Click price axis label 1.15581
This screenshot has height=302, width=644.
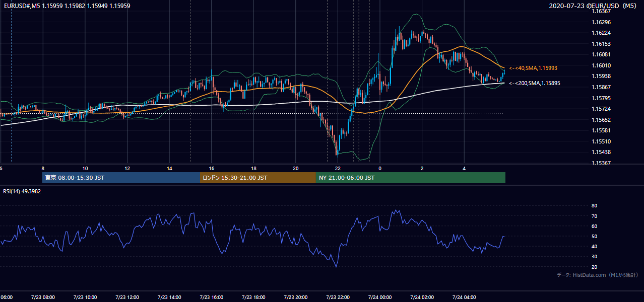tap(601, 130)
